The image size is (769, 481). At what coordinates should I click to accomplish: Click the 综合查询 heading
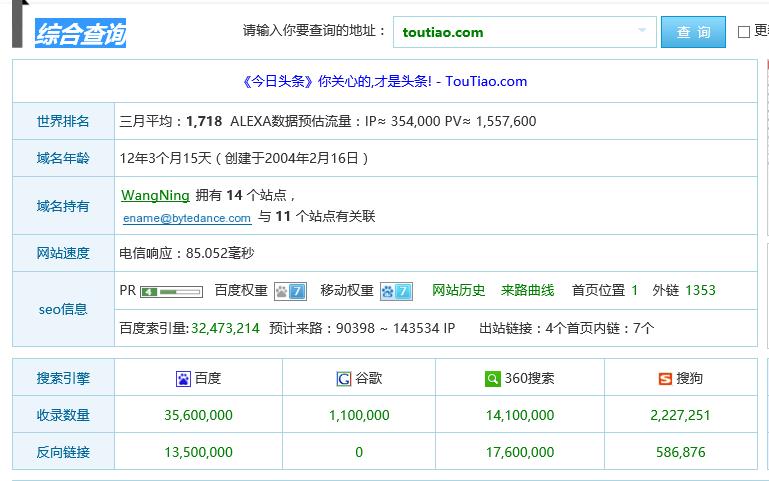point(80,33)
